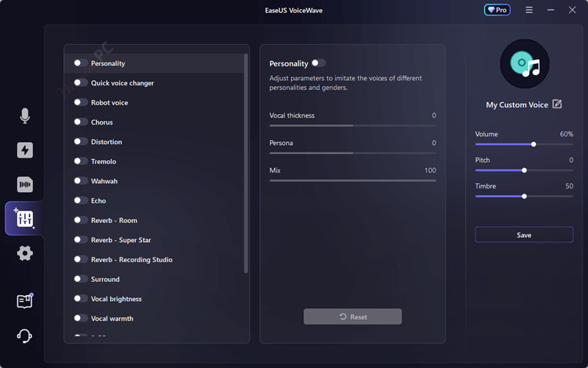
Task: Enable the Chorus effect toggle
Action: tap(81, 121)
